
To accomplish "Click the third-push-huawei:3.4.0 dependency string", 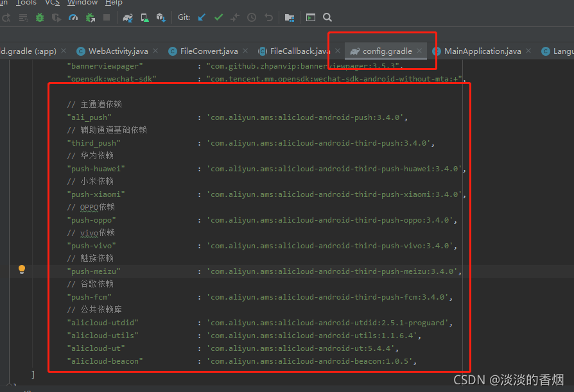I will (x=335, y=169).
